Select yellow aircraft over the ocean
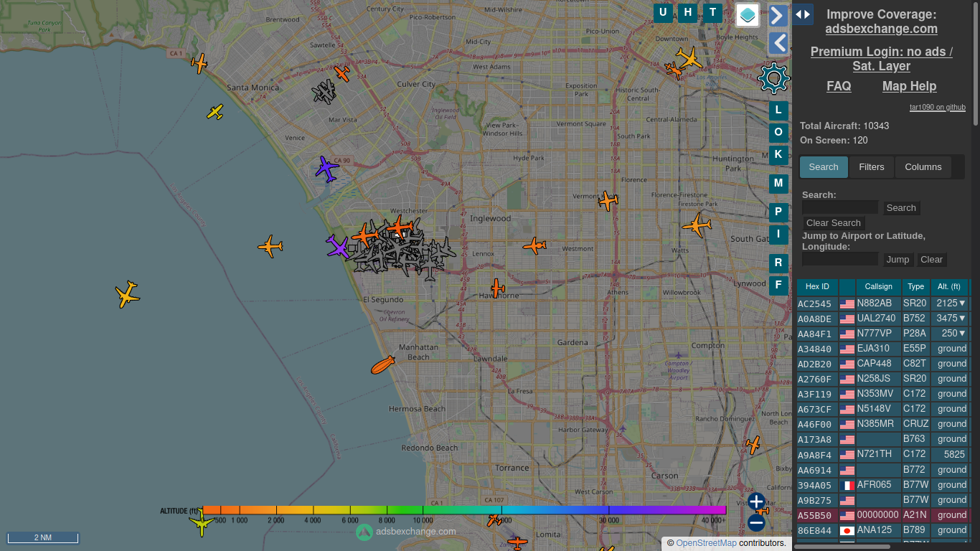 tap(127, 294)
